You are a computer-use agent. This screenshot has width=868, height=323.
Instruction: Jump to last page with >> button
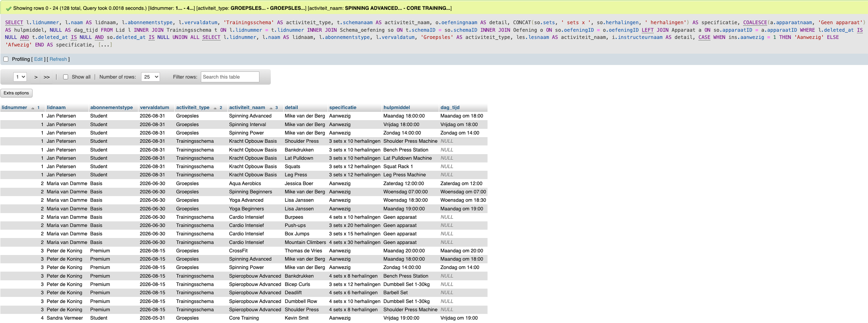click(47, 77)
